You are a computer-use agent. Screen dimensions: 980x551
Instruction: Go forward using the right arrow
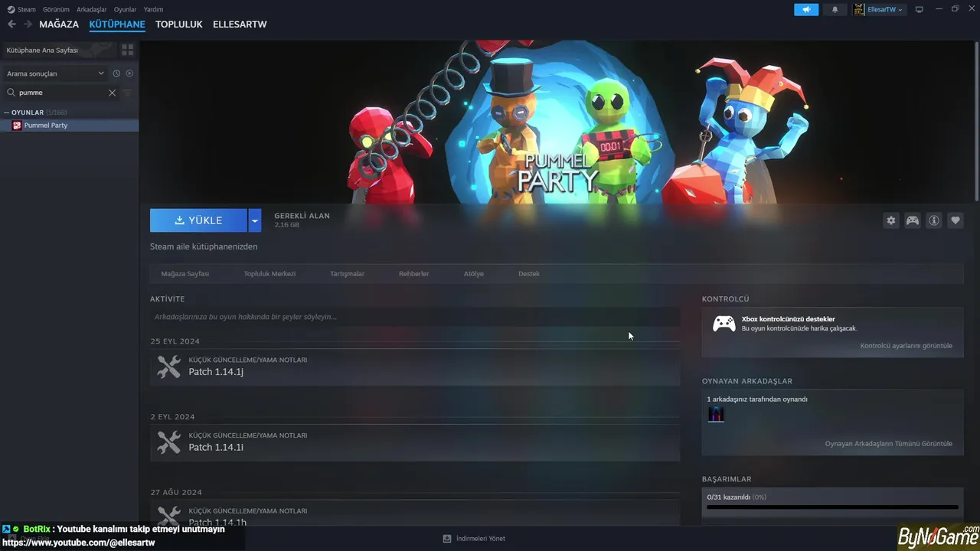[x=28, y=24]
